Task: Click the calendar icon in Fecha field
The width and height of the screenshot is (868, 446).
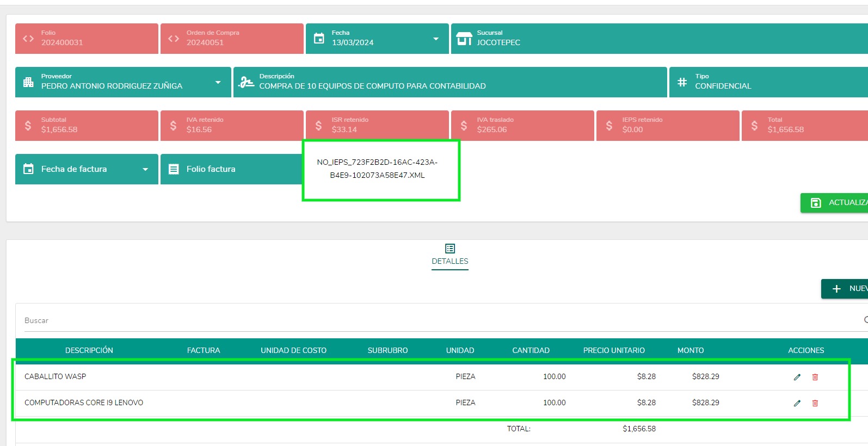Action: click(x=319, y=39)
